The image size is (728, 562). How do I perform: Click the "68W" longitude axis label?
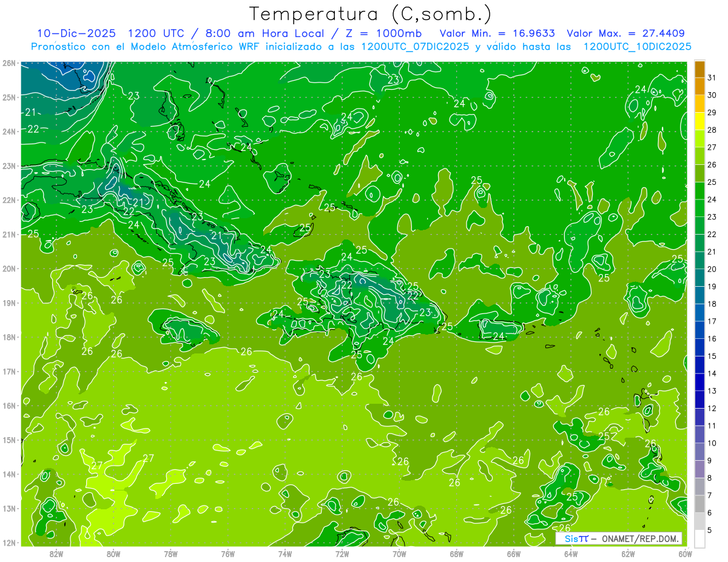click(456, 554)
